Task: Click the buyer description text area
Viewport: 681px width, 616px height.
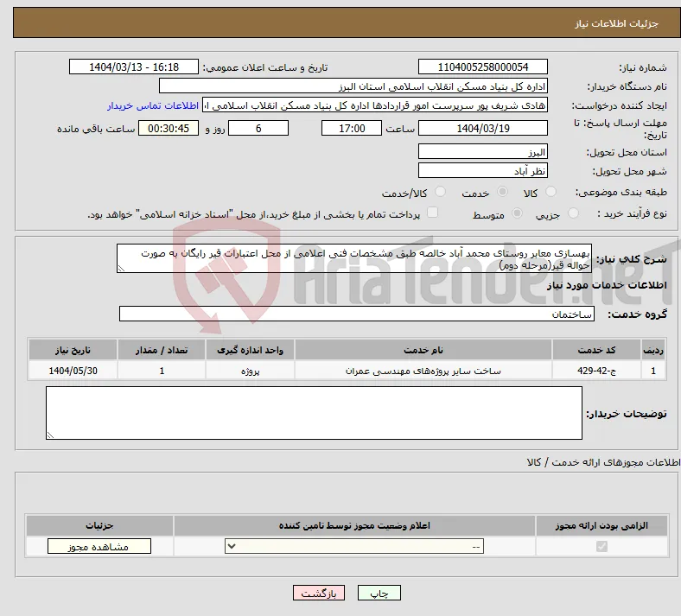Action: pyautogui.click(x=314, y=413)
